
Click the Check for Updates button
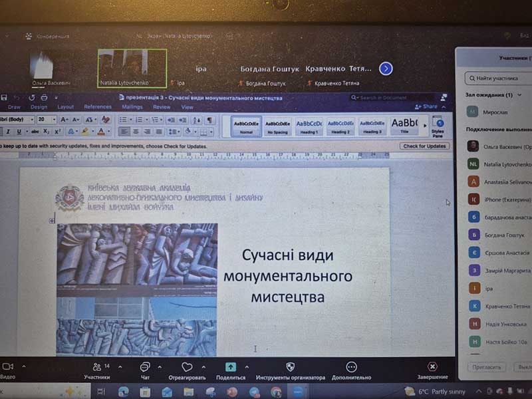tap(424, 146)
